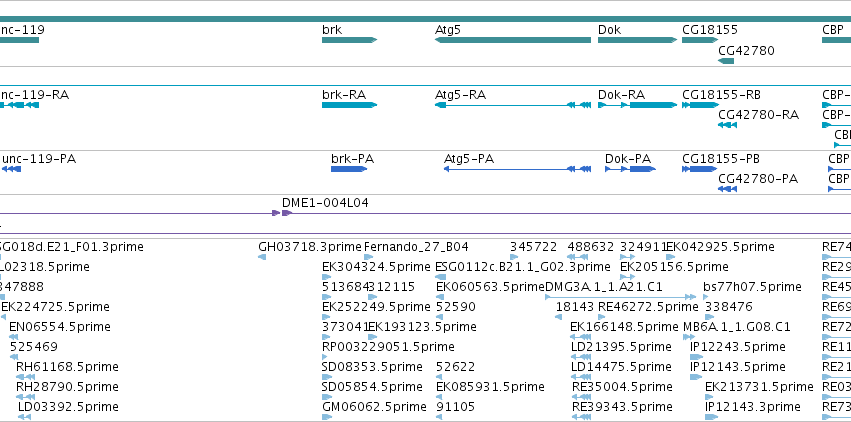This screenshot has width=851, height=422.
Task: Click the Fernando_27_B04 clone label
Action: coord(416,247)
